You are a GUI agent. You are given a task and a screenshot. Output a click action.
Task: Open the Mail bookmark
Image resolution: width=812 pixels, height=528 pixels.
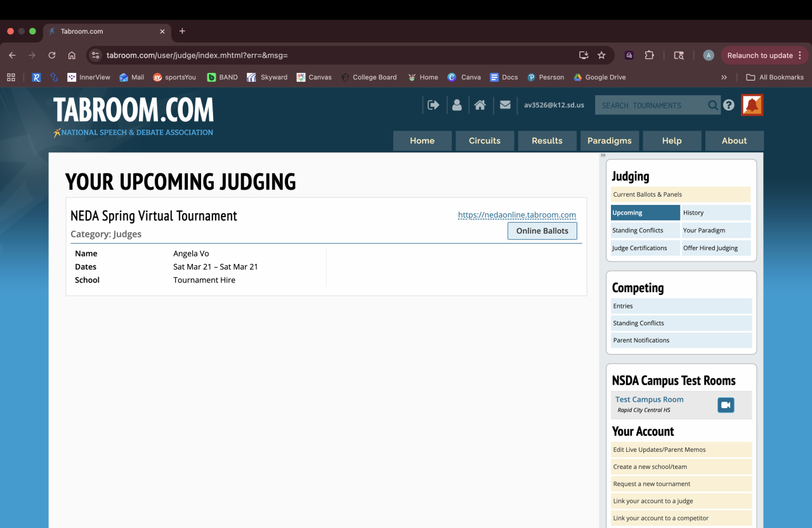[x=131, y=77]
